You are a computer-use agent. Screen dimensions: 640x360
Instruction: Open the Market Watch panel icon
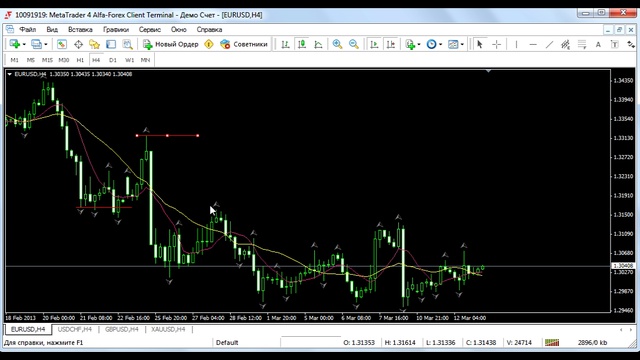coord(62,44)
